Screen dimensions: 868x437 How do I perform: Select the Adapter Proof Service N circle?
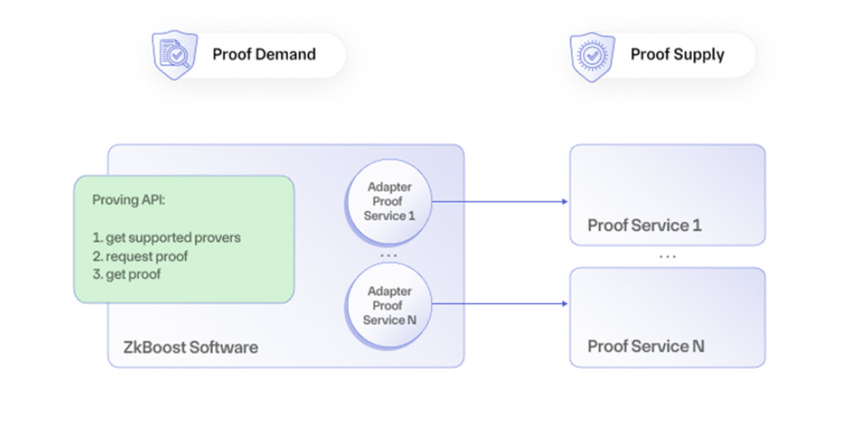tap(389, 305)
